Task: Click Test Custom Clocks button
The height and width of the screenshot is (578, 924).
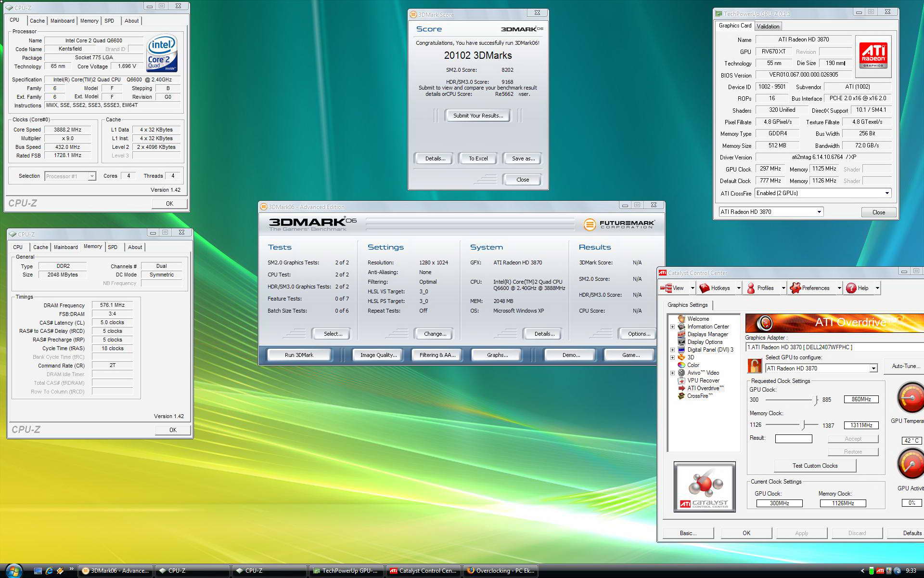Action: coord(815,466)
